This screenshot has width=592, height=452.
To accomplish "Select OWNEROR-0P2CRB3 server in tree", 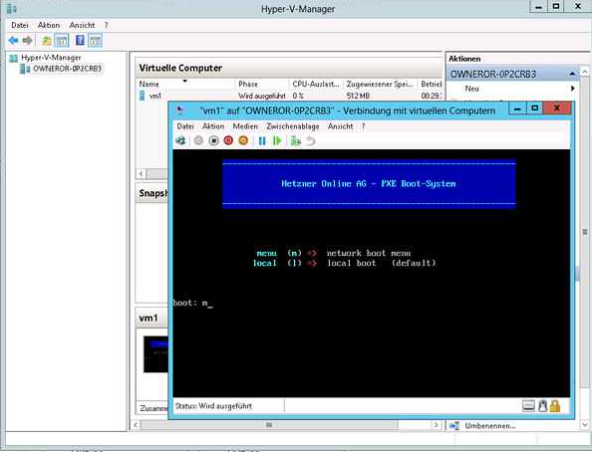I will coord(67,69).
